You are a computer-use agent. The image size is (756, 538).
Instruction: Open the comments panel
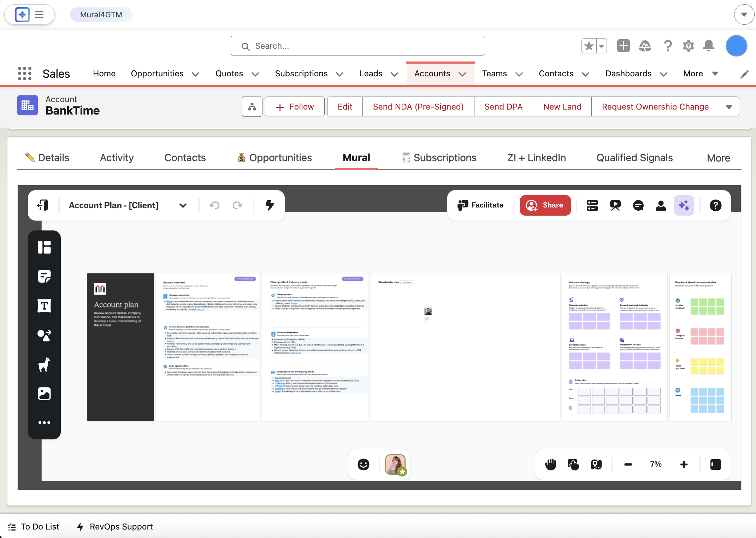coord(638,205)
